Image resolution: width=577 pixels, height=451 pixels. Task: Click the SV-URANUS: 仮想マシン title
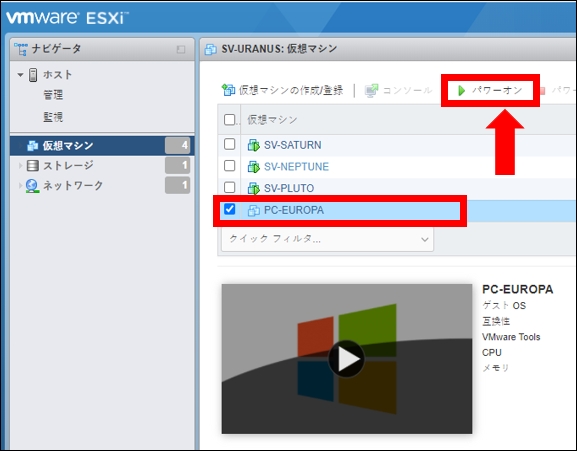(279, 49)
